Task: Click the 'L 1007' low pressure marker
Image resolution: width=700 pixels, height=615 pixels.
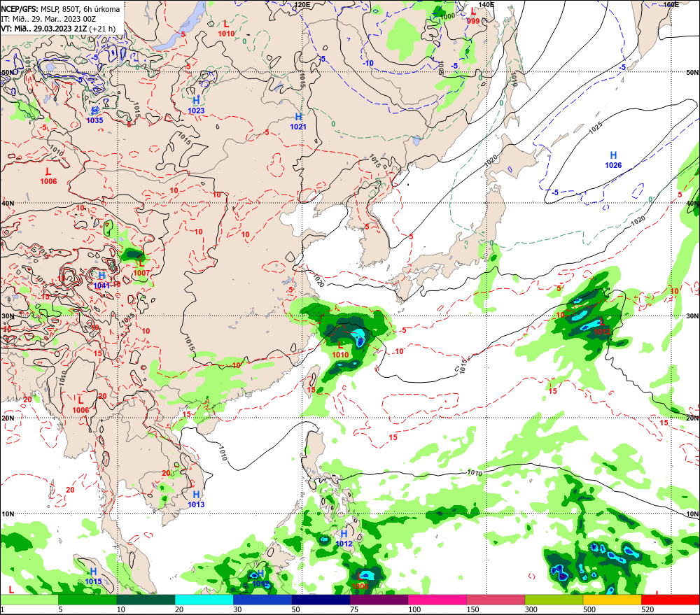Action: 141,268
